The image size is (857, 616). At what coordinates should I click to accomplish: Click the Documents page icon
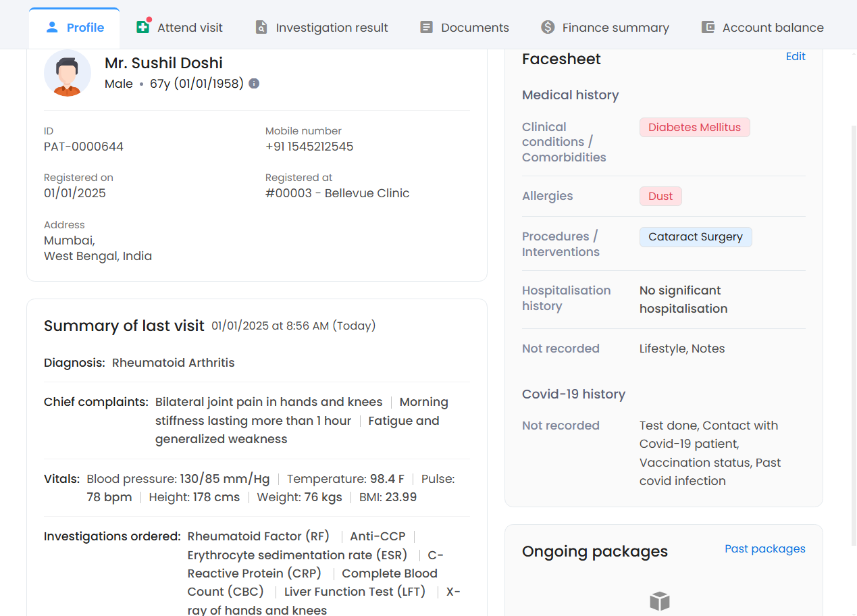426,28
